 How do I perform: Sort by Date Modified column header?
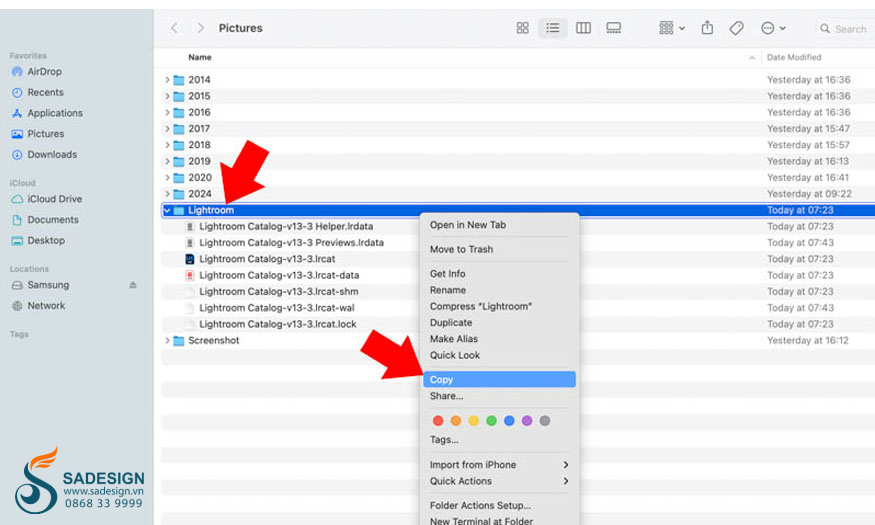click(x=794, y=58)
